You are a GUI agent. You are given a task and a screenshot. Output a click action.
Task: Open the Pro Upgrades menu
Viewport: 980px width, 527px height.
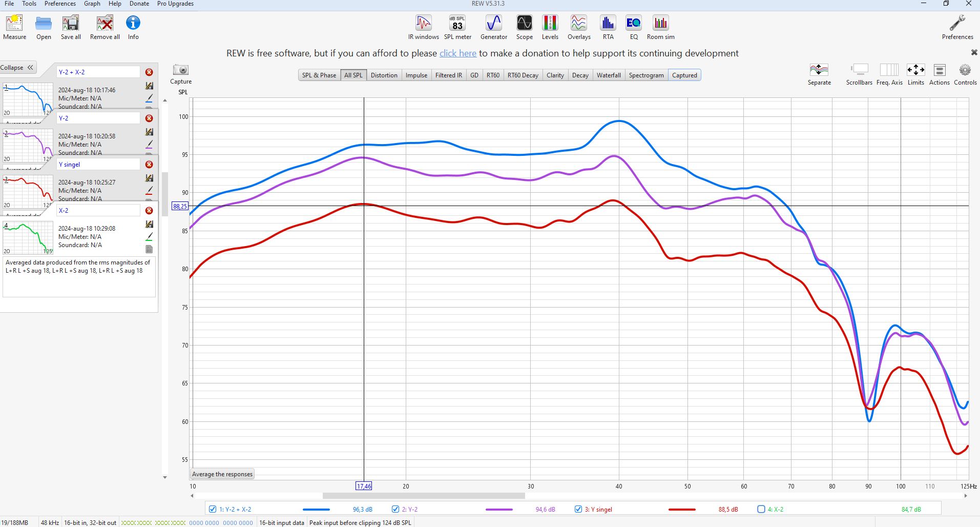point(175,4)
